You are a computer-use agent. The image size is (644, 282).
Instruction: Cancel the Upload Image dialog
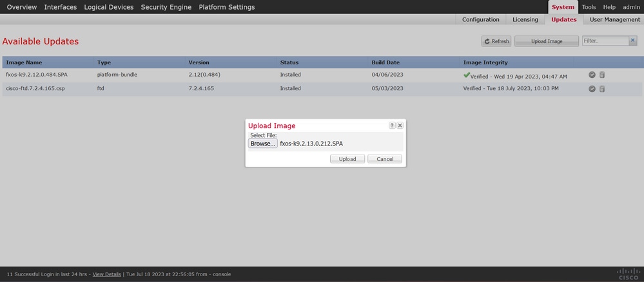(x=385, y=159)
